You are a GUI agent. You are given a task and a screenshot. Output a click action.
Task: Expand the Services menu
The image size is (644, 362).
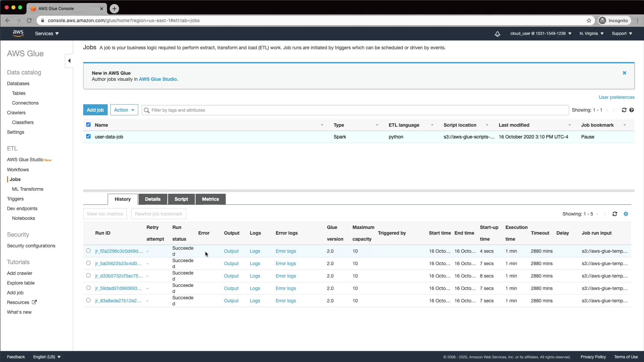pos(47,34)
